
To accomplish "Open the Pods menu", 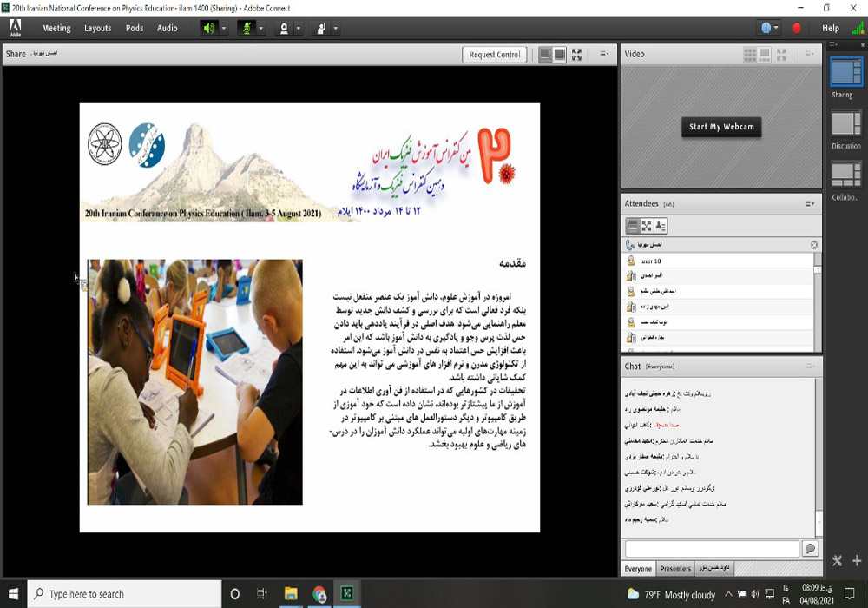I will [135, 28].
